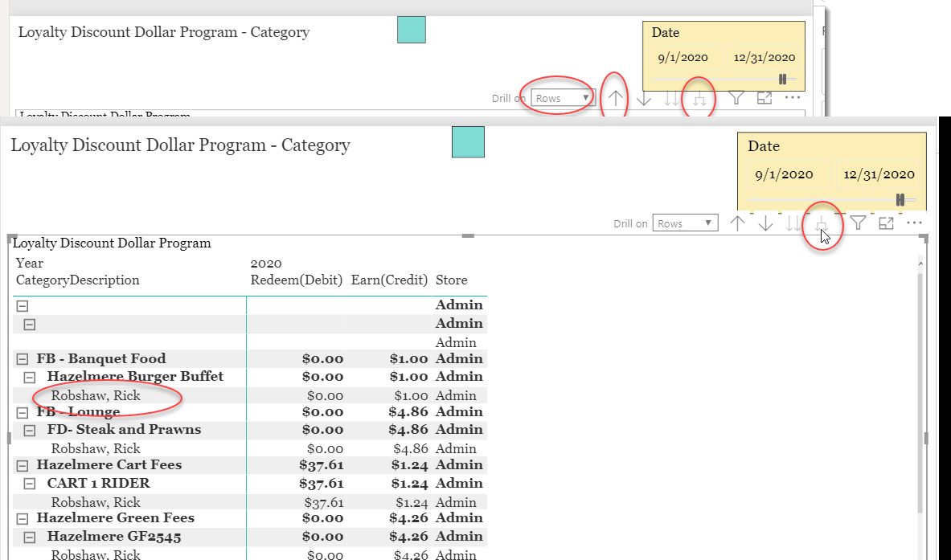Click $37.61 redeem value for Hazelmere Cart Fees
This screenshot has height=560, width=951.
click(322, 465)
